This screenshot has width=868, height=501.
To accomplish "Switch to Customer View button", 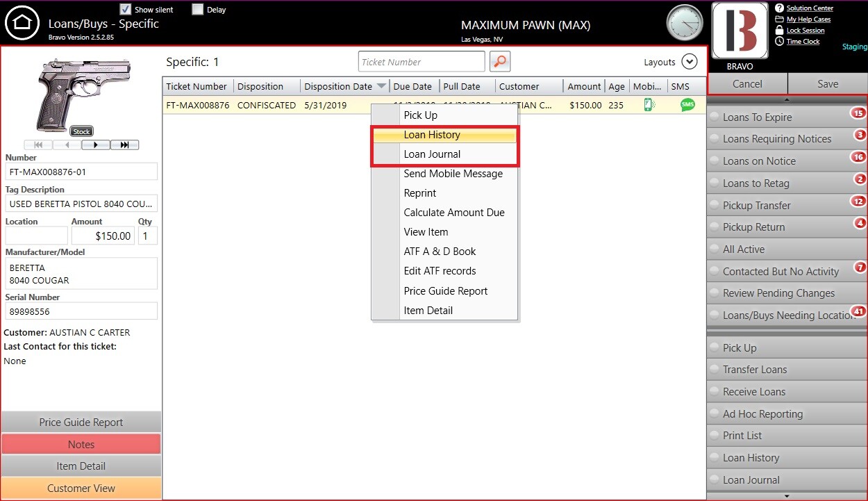I will point(81,488).
